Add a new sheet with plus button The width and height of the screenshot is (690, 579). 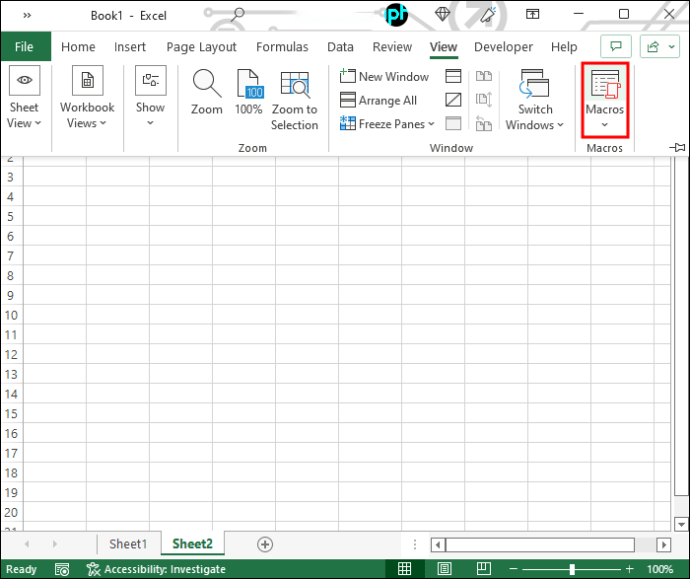coord(265,544)
